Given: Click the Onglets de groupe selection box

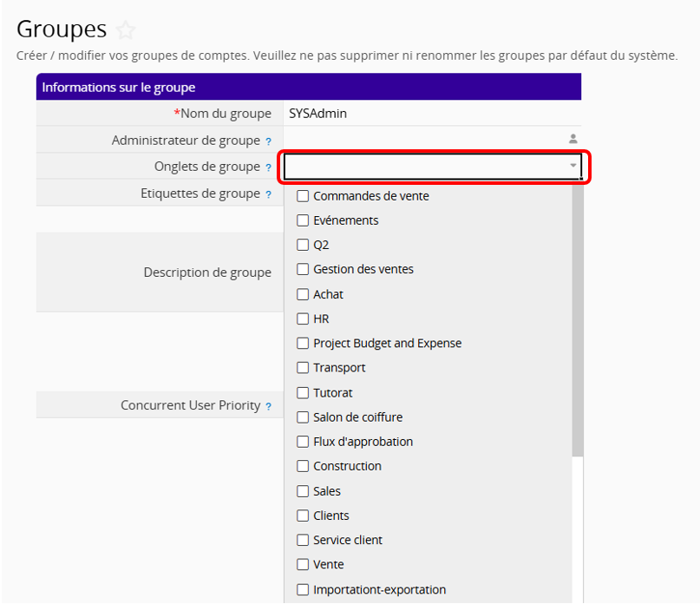Looking at the screenshot, I should 433,167.
